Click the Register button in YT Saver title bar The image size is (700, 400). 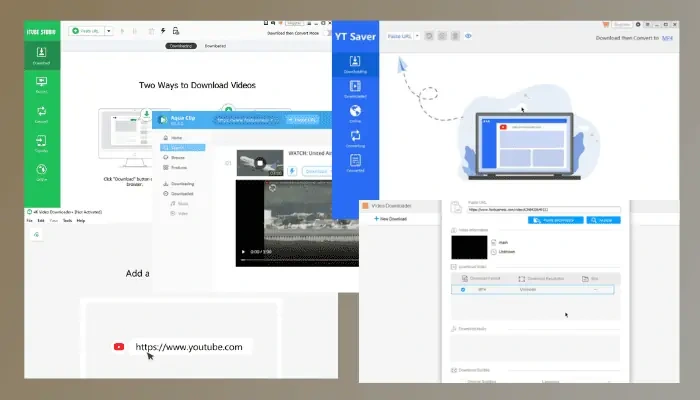(x=622, y=24)
